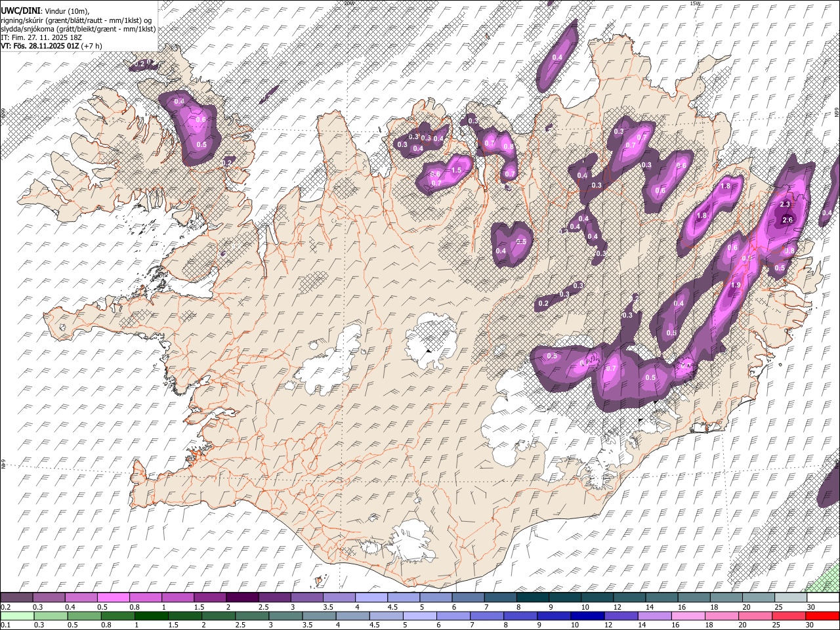Click the 2.3 precipitation value on the map
The width and height of the screenshot is (840, 630).
pos(785,205)
